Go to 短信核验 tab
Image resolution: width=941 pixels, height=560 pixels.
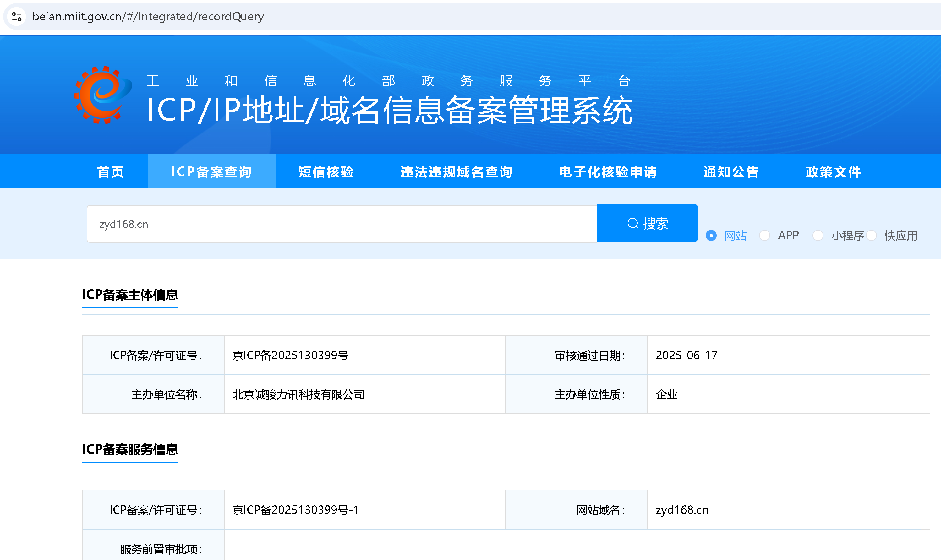point(326,172)
